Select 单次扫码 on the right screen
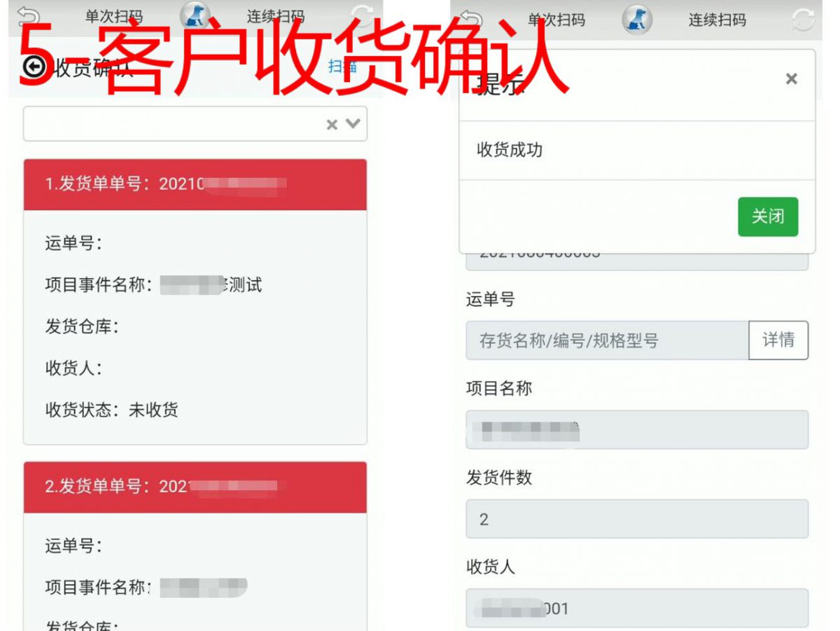840x631 pixels. pyautogui.click(x=556, y=20)
